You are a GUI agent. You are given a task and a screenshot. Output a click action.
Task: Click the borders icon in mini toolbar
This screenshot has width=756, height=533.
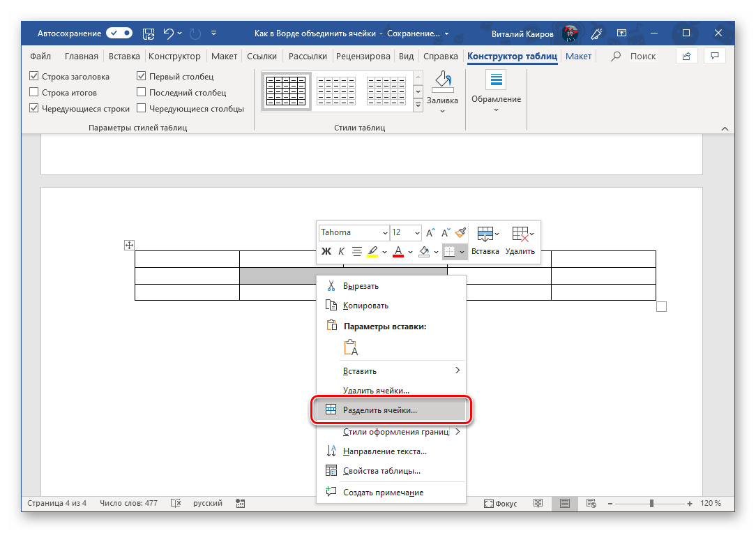pos(449,251)
